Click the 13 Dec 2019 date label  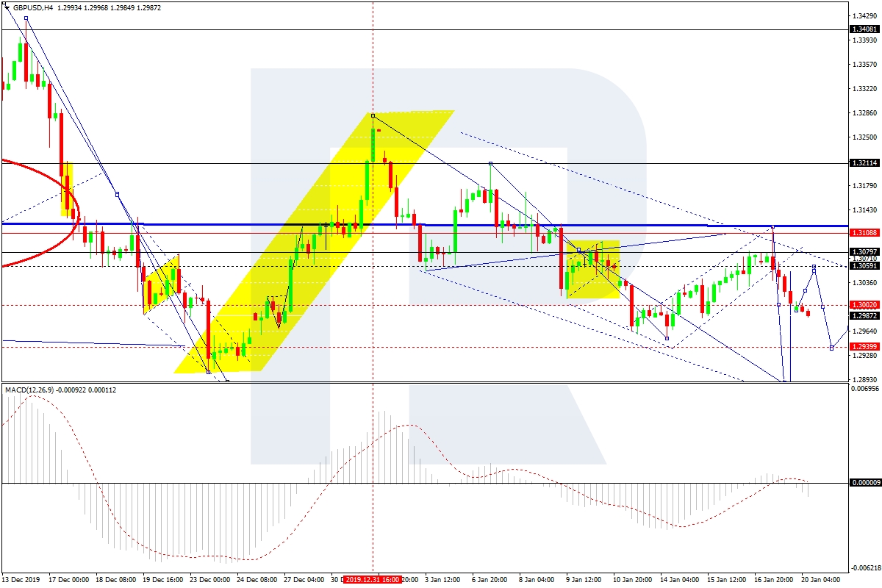tap(20, 580)
